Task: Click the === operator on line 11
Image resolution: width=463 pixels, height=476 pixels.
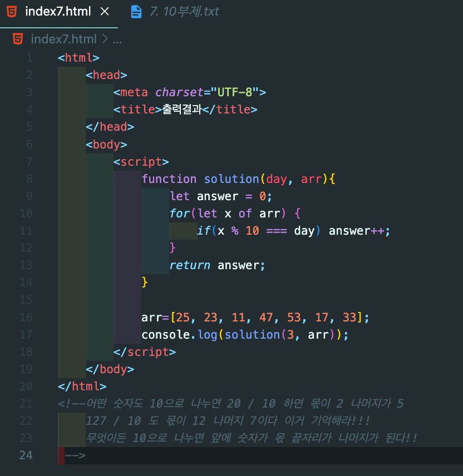Action: coord(277,231)
